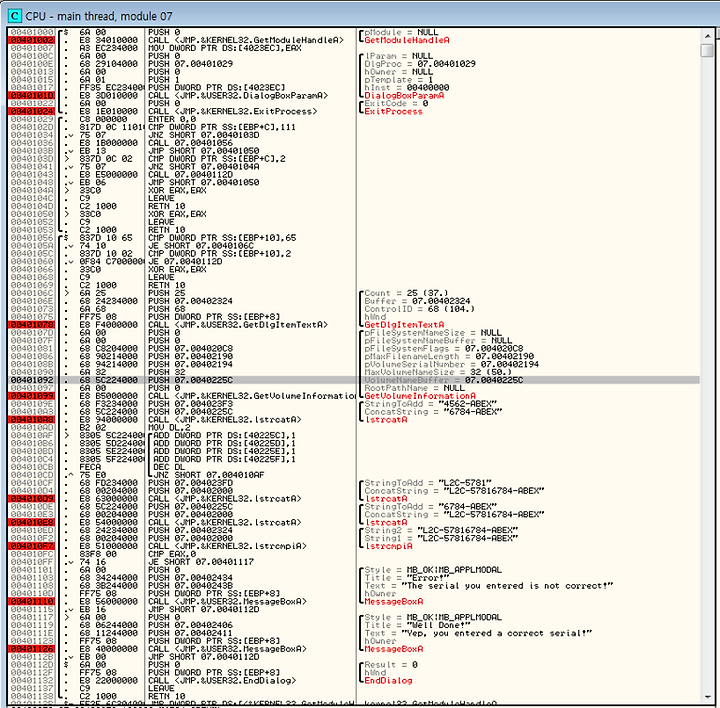
Task: Click red GetModuleHandleA comment
Action: pos(407,40)
